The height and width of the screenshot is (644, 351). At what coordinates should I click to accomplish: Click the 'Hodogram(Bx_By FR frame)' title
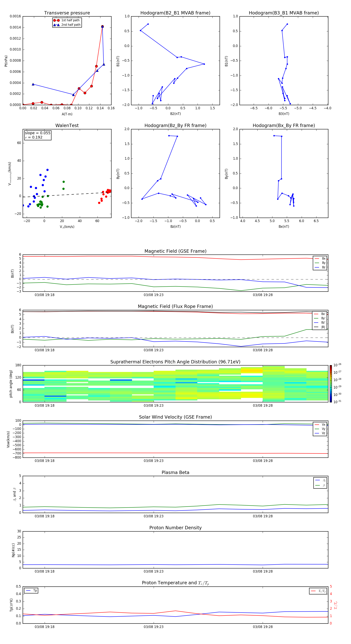pos(284,125)
